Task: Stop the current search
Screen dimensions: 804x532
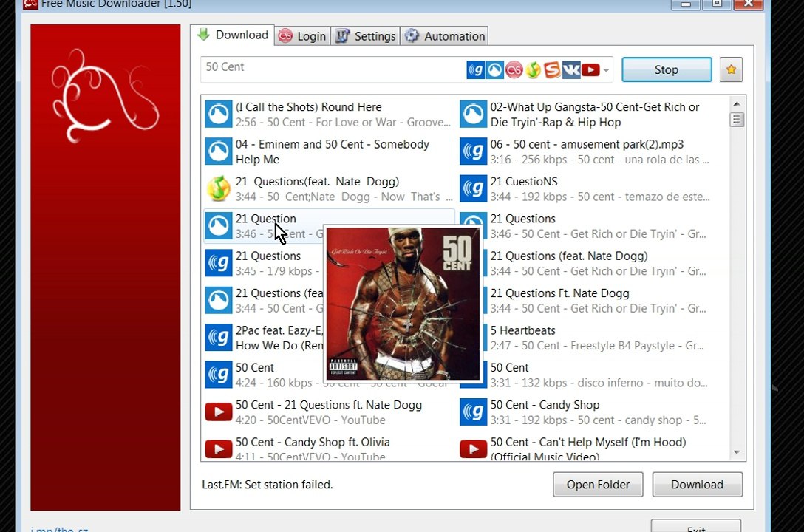Action: pyautogui.click(x=667, y=69)
